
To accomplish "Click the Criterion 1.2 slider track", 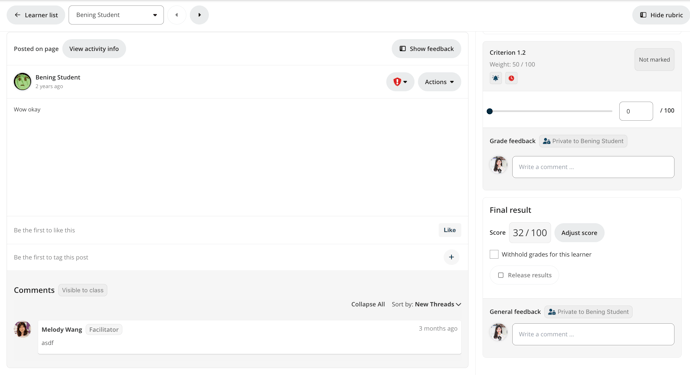I will pos(551,111).
